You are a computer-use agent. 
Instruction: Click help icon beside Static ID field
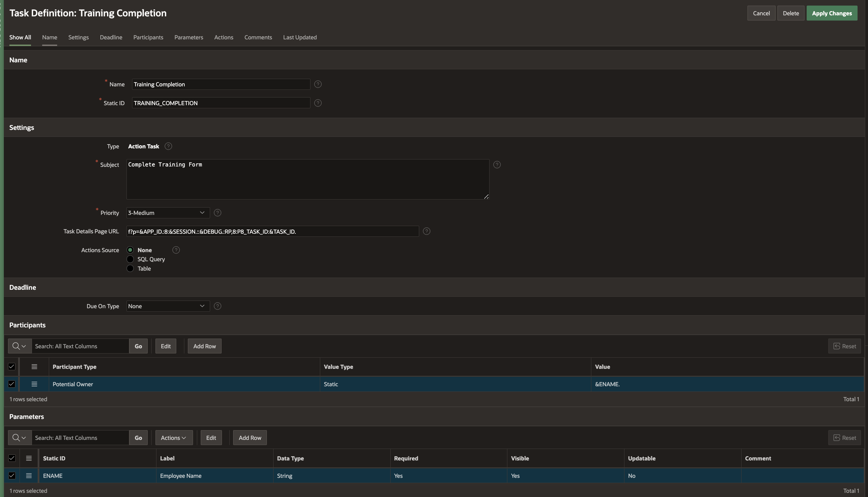[318, 103]
